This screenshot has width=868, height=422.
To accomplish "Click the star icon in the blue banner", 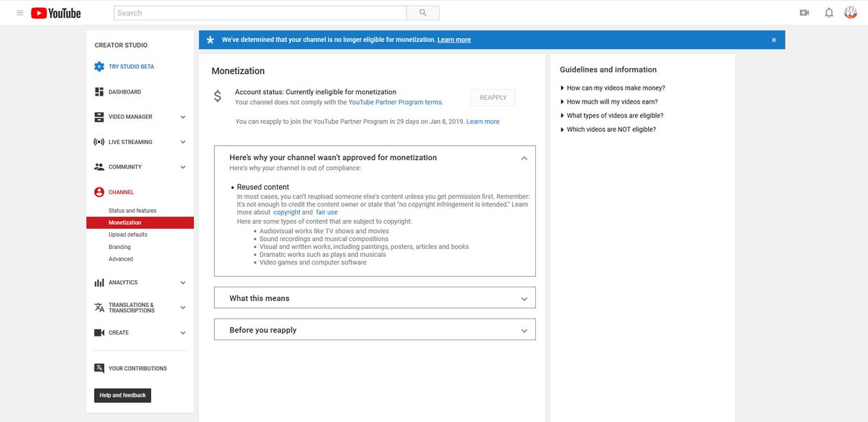I will point(210,40).
